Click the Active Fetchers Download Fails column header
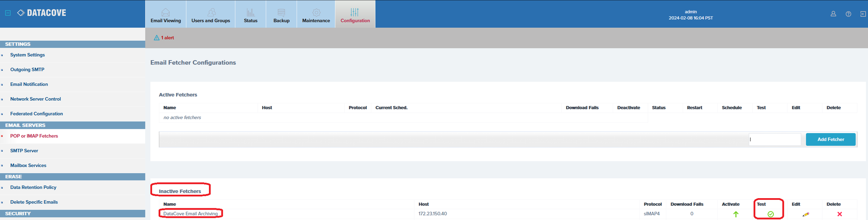The height and width of the screenshot is (220, 868). click(x=582, y=108)
